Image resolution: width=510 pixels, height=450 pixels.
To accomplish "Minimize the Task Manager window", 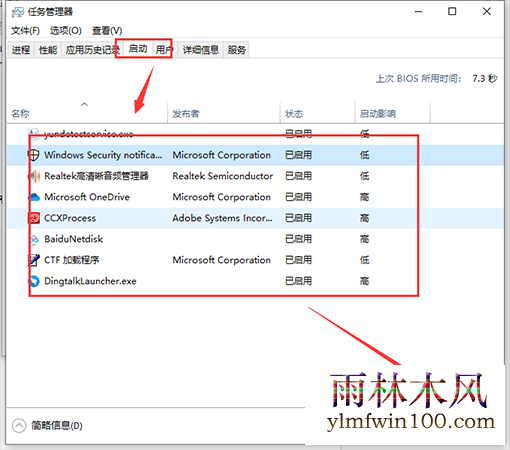I will [x=418, y=12].
